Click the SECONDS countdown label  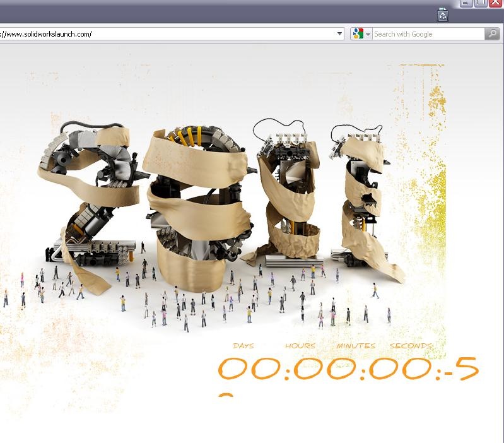pos(411,346)
